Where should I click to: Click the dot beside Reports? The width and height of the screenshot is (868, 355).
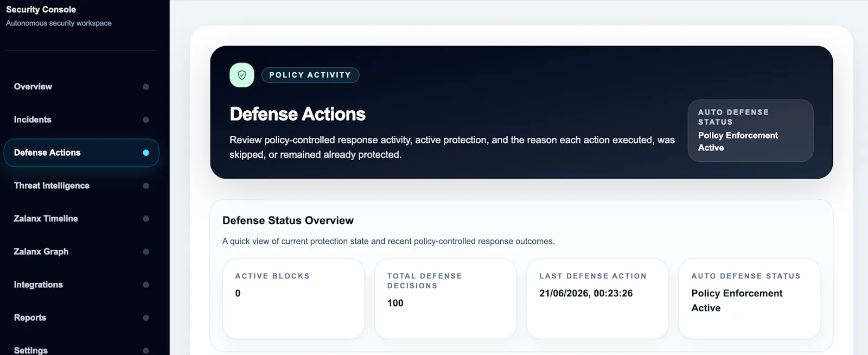pos(146,318)
